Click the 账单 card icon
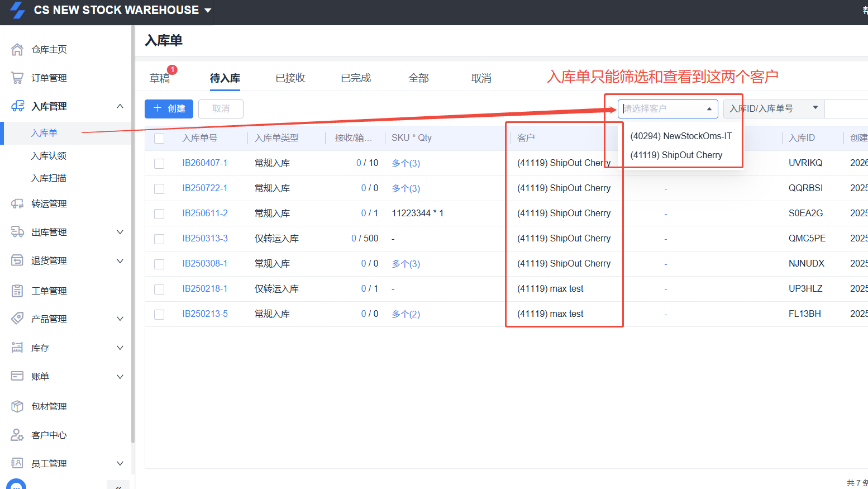The width and height of the screenshot is (868, 489). click(x=17, y=376)
